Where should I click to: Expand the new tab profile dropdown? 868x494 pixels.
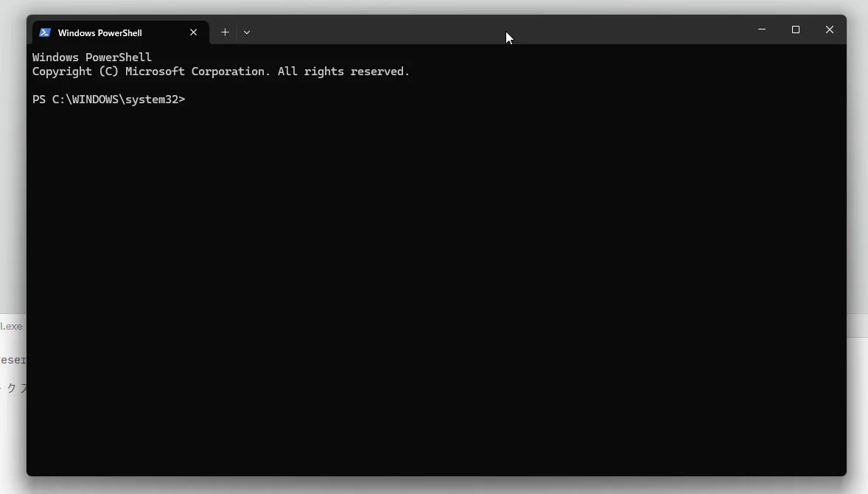tap(247, 32)
